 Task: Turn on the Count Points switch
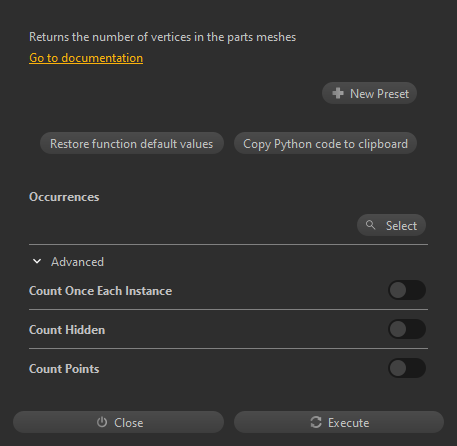[407, 368]
